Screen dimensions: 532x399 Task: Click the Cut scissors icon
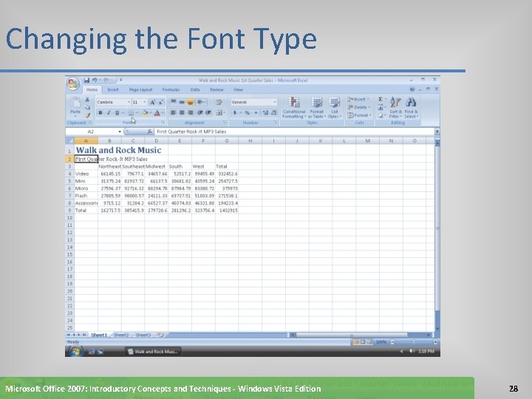pyautogui.click(x=87, y=100)
